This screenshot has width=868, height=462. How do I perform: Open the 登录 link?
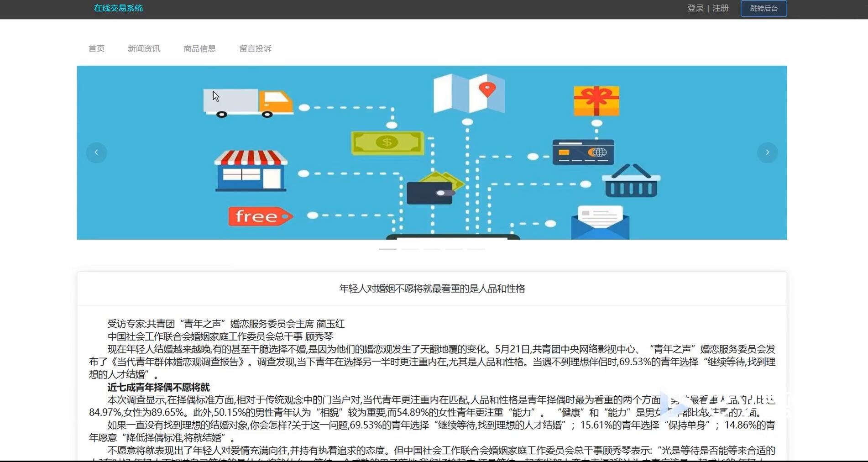click(x=695, y=8)
